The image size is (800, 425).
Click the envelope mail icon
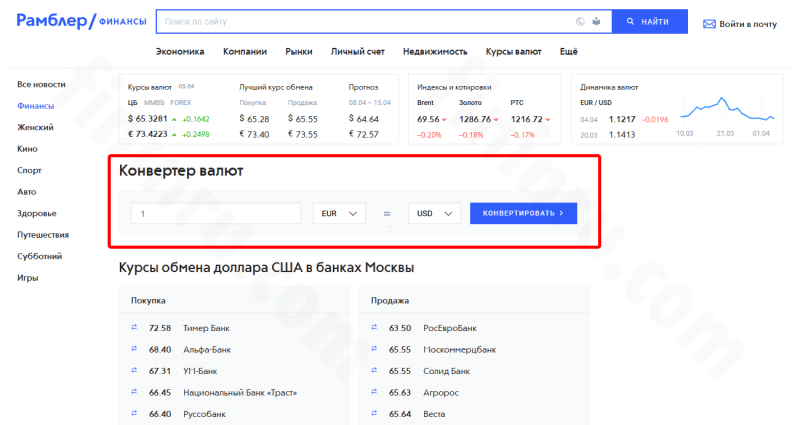coord(709,24)
